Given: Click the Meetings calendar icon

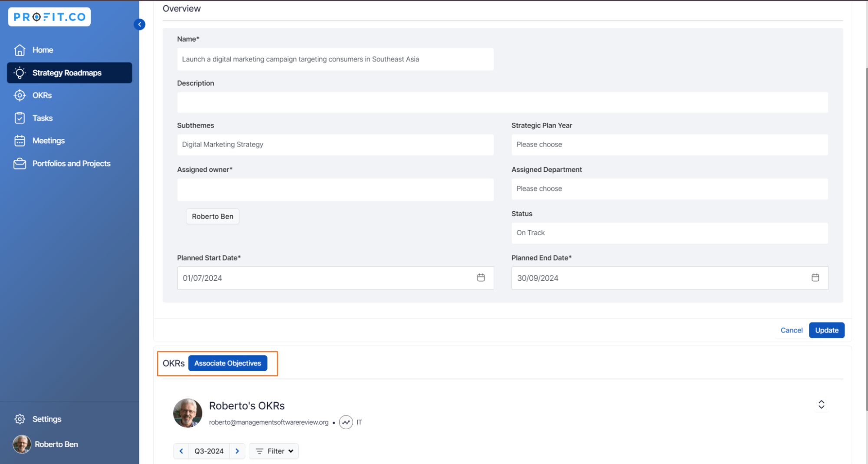Looking at the screenshot, I should 20,141.
